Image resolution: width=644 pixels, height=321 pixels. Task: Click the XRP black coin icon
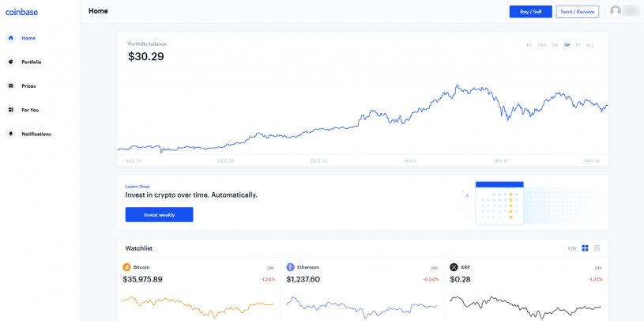tap(454, 267)
